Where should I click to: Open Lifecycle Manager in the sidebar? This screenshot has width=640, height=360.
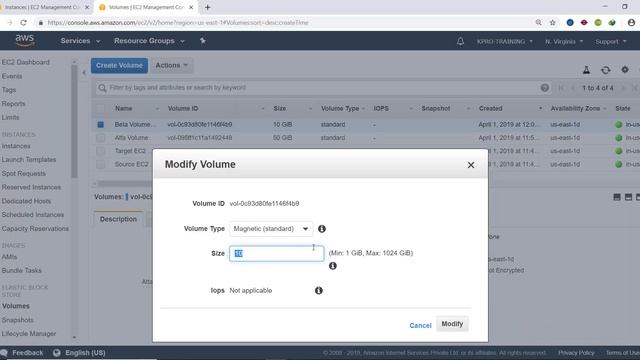[x=29, y=334]
